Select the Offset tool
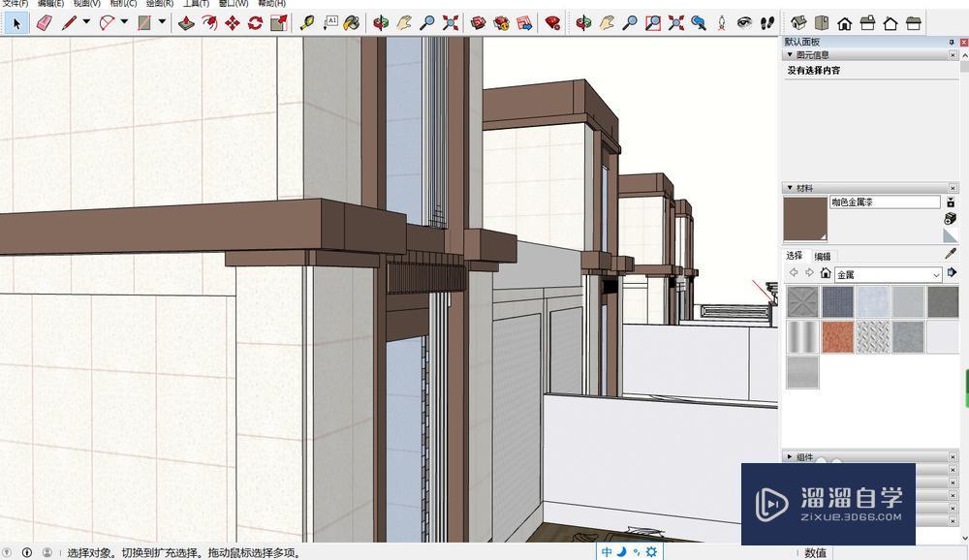Image resolution: width=969 pixels, height=560 pixels. point(209,23)
